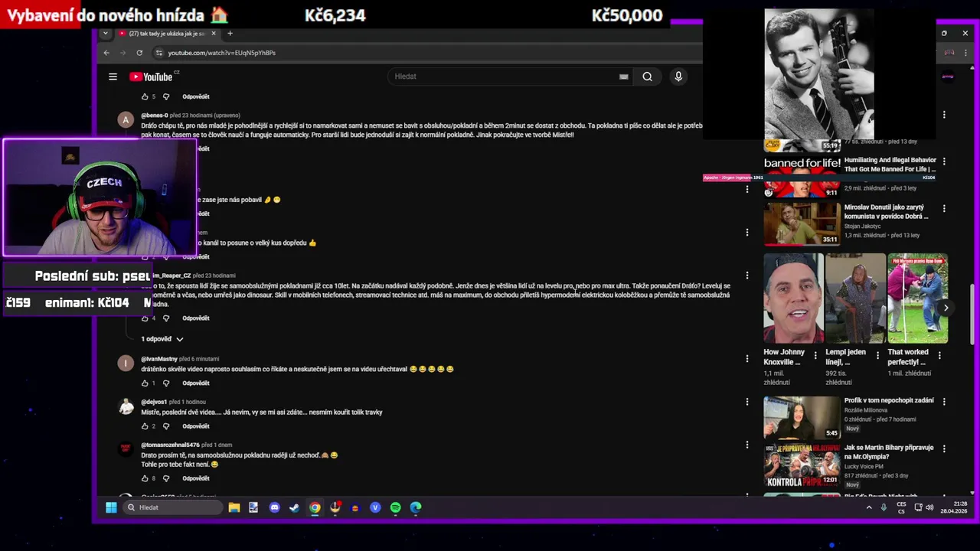Screen dimensions: 980x551
Task: Open Stojan Jakotyc channel link
Action: 864,227
